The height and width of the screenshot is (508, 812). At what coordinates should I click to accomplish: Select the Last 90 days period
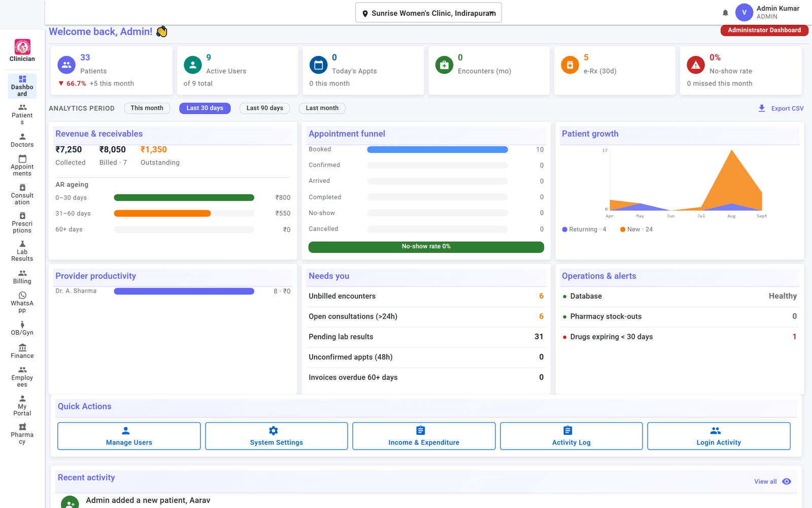[264, 108]
